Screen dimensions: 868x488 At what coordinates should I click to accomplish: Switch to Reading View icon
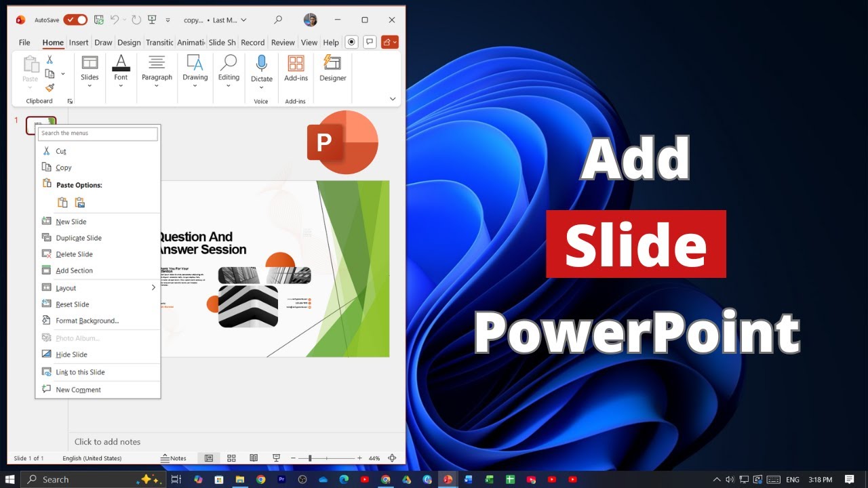click(254, 458)
